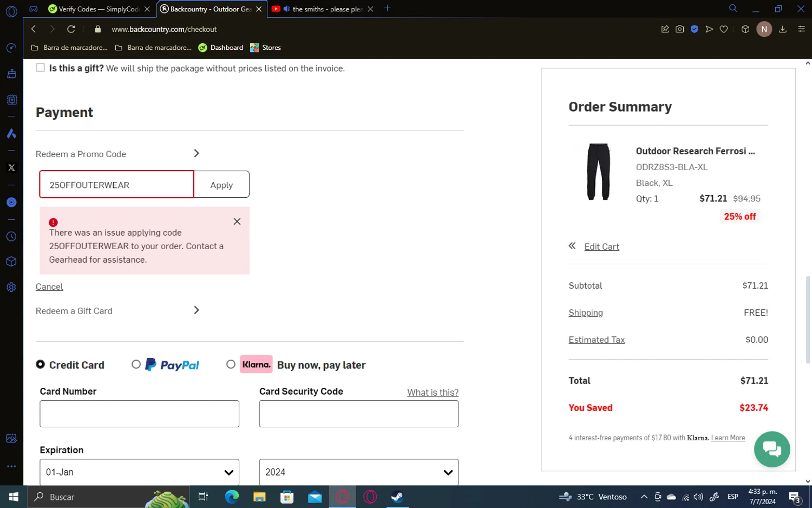Image resolution: width=812 pixels, height=508 pixels.
Task: Dismiss the promo code error message
Action: pyautogui.click(x=237, y=222)
